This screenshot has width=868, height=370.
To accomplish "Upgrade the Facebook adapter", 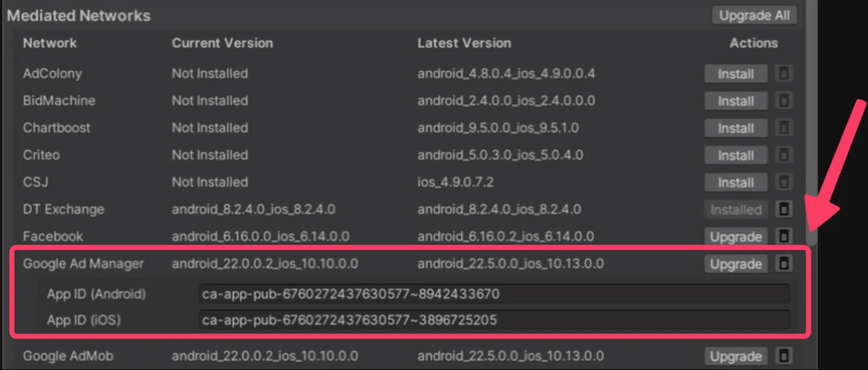I will [736, 236].
